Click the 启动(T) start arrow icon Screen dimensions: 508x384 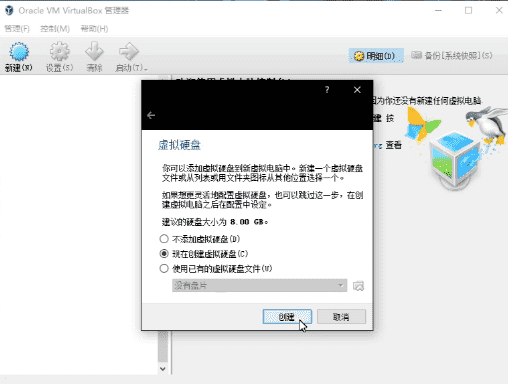[129, 52]
